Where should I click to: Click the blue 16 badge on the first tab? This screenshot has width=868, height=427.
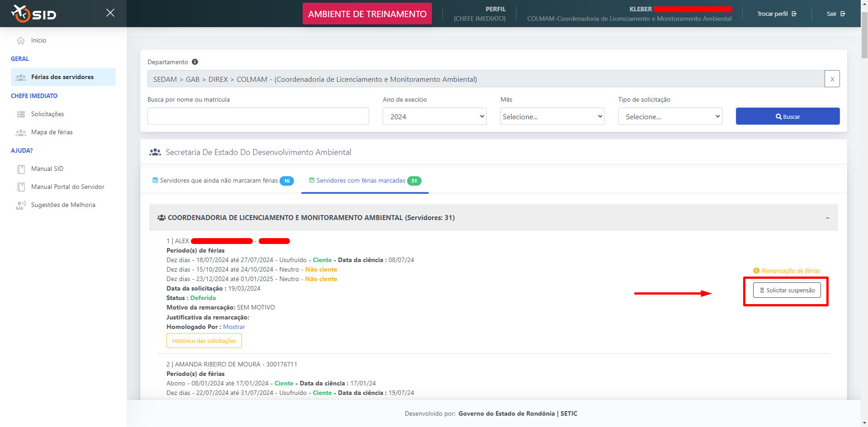click(287, 181)
